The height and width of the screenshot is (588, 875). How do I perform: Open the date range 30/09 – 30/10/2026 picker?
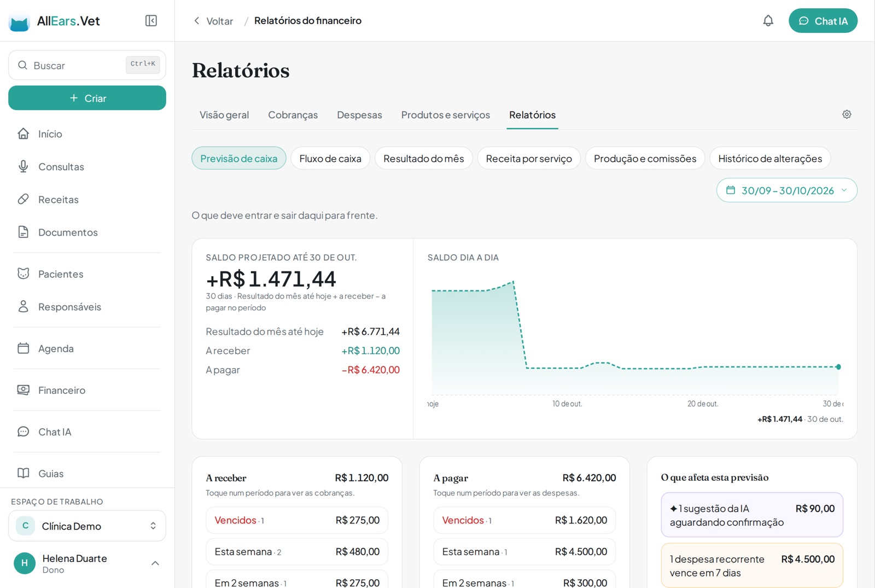coord(787,190)
